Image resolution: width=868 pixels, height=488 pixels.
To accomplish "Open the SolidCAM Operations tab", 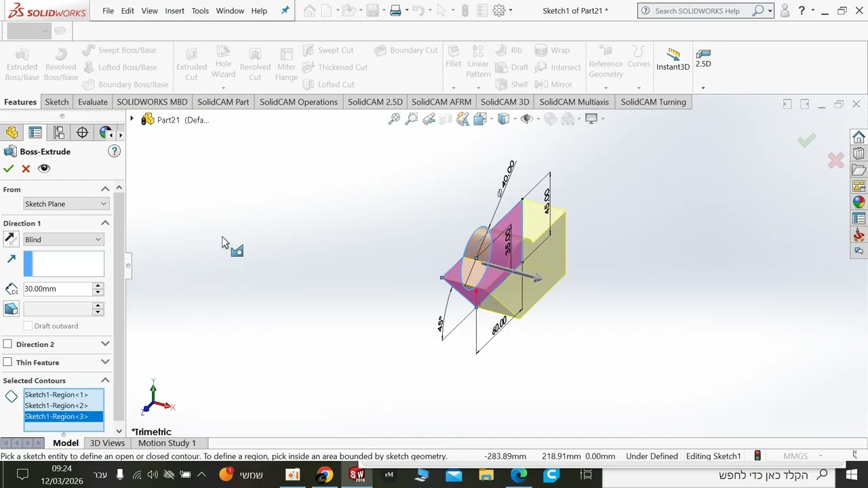I will coord(298,102).
